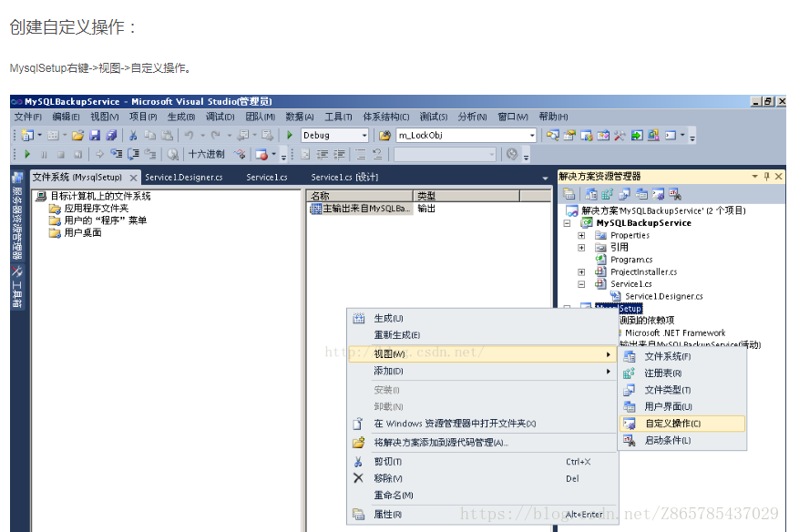Collapse the MySQLBackupService project node
789x532 pixels.
pos(567,223)
